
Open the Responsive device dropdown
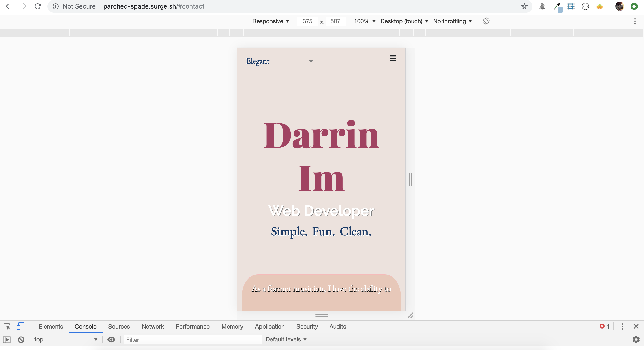point(270,21)
